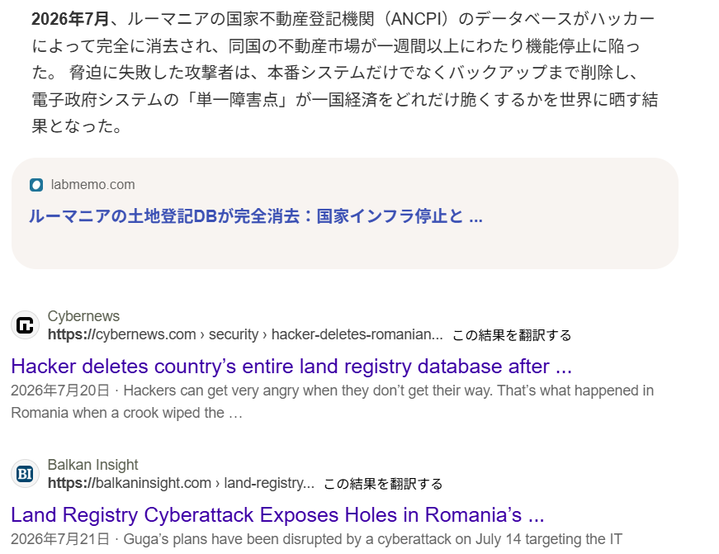Click この結果を翻訳する next to the Cybernews URL
Screen dimensions: 719x554
tap(512, 335)
